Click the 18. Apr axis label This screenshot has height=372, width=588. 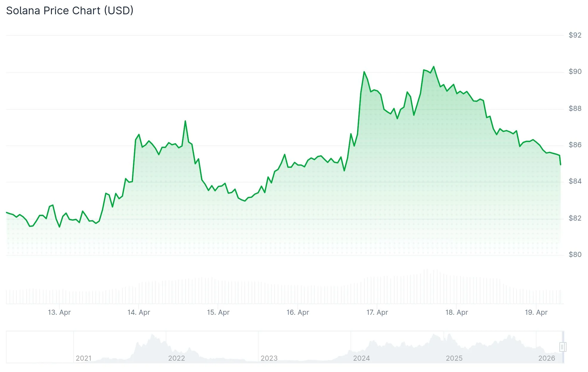(457, 312)
